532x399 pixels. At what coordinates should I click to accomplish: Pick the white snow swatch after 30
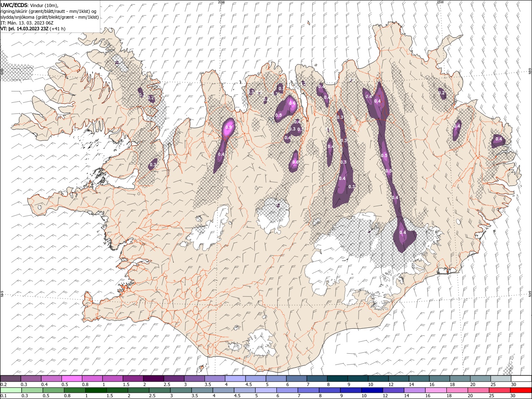click(x=521, y=379)
